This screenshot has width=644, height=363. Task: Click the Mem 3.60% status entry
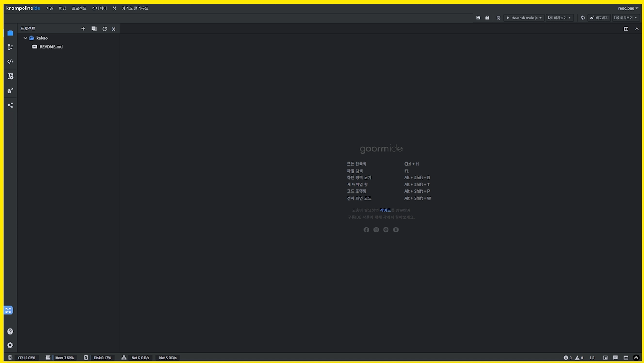65,358
